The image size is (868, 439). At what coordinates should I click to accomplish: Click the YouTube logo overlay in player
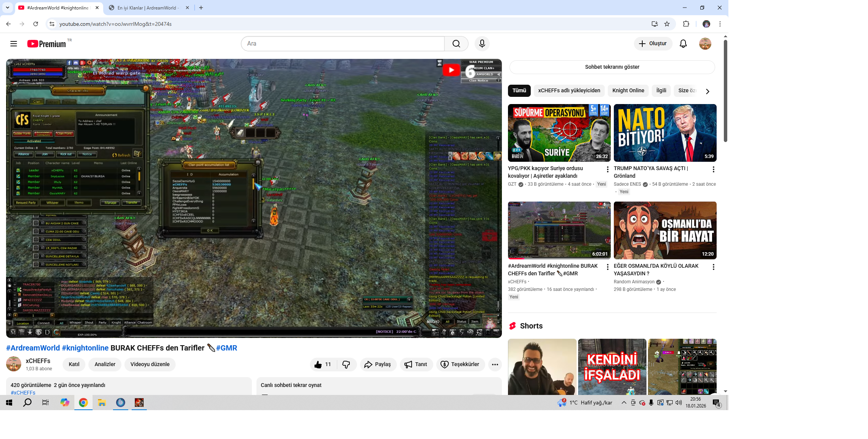[451, 70]
